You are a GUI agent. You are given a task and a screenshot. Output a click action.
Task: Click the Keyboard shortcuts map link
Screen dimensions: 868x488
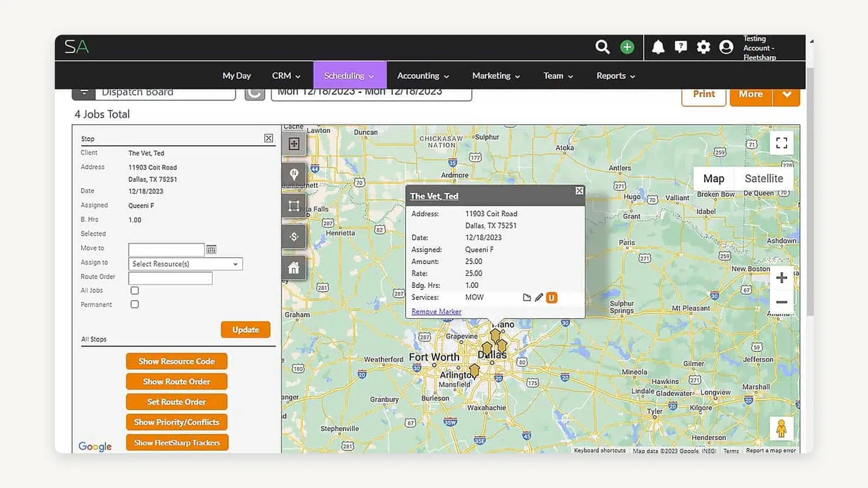[599, 451]
